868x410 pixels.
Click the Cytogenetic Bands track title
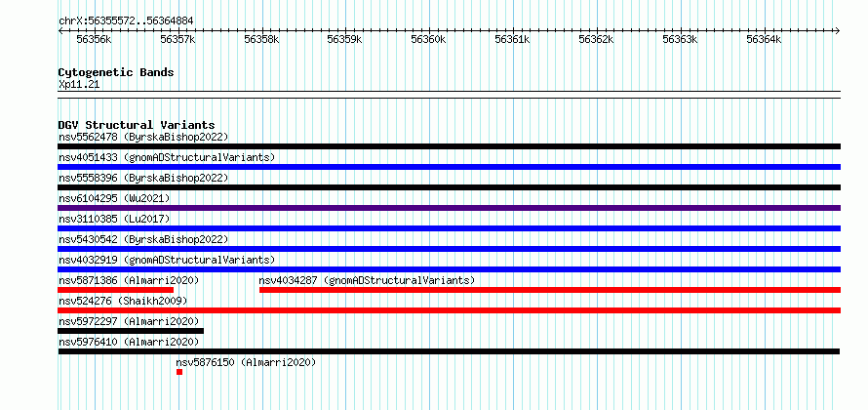[116, 72]
